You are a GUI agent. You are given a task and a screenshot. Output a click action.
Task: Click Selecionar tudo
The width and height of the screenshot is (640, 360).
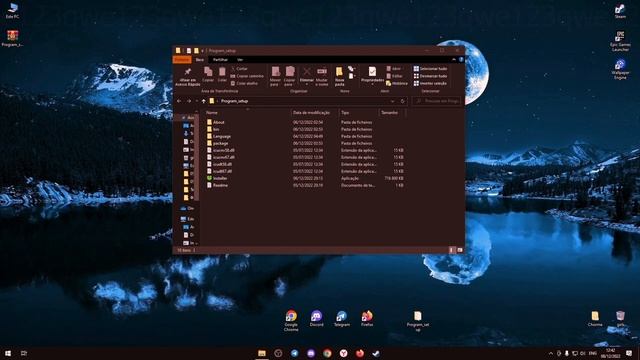(x=430, y=69)
